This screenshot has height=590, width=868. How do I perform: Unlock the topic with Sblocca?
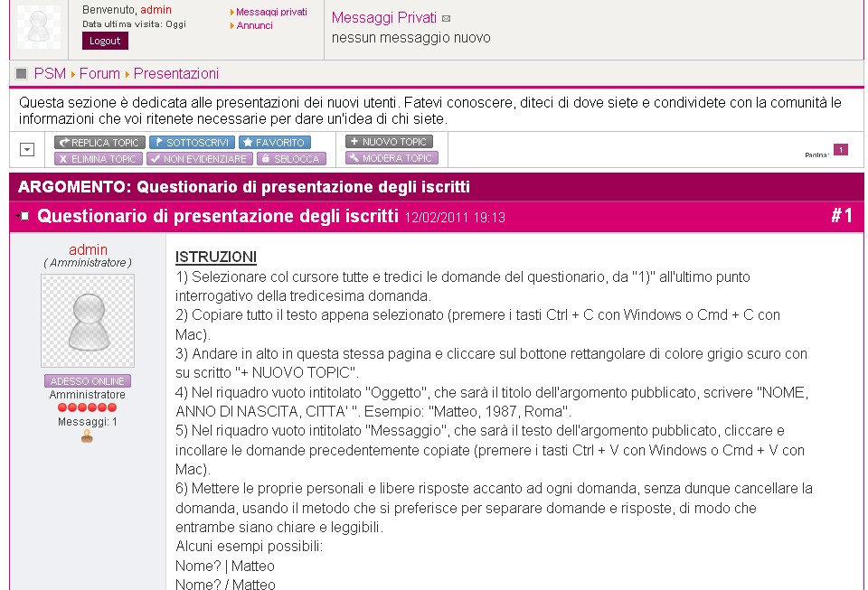[x=291, y=159]
